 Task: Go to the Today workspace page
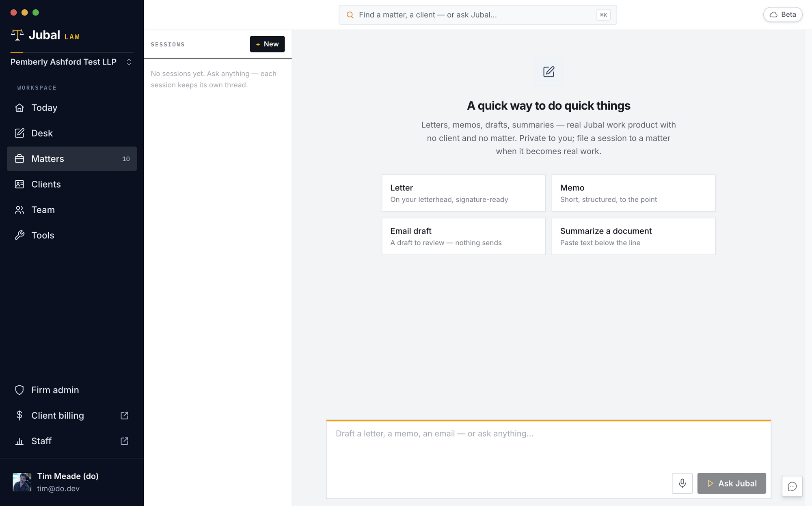click(72, 108)
